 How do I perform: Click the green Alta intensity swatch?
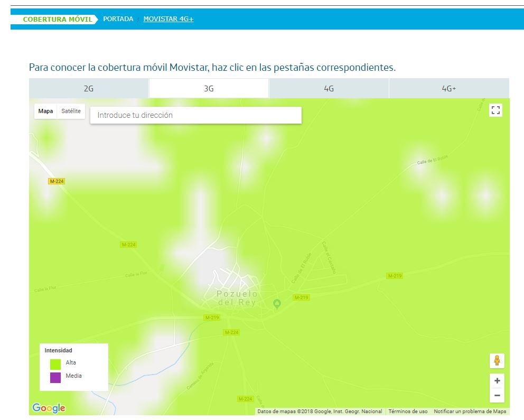[x=55, y=363]
